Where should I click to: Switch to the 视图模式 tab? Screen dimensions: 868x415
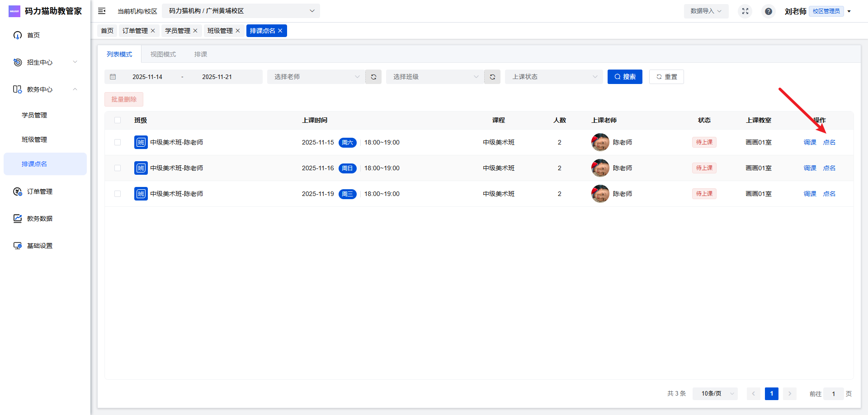point(163,54)
